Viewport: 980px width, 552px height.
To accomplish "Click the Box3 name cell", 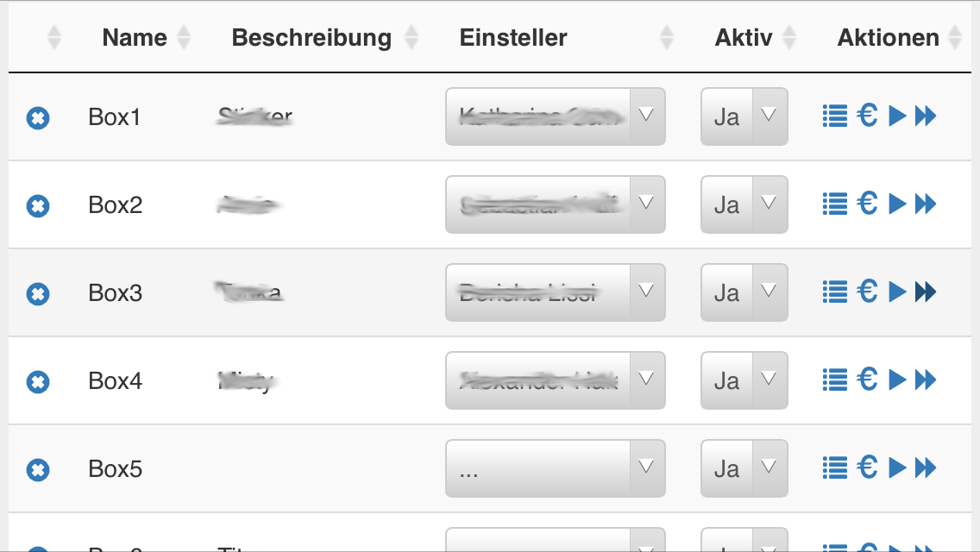I will coord(116,293).
